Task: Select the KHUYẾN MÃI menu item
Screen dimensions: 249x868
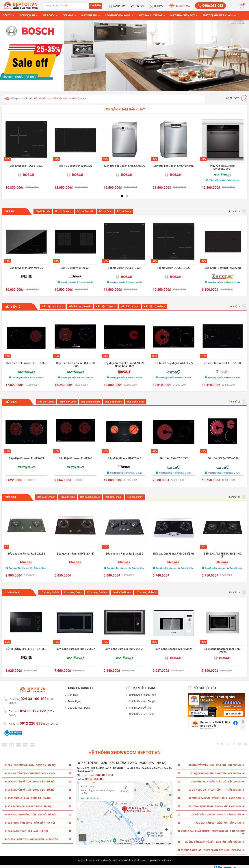Action: point(180,6)
